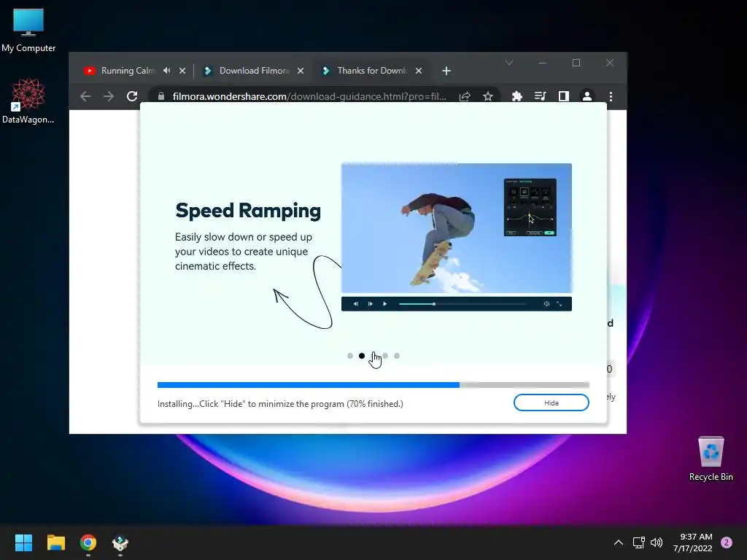Maximize the Chrome window
The image size is (747, 560).
[x=576, y=63]
